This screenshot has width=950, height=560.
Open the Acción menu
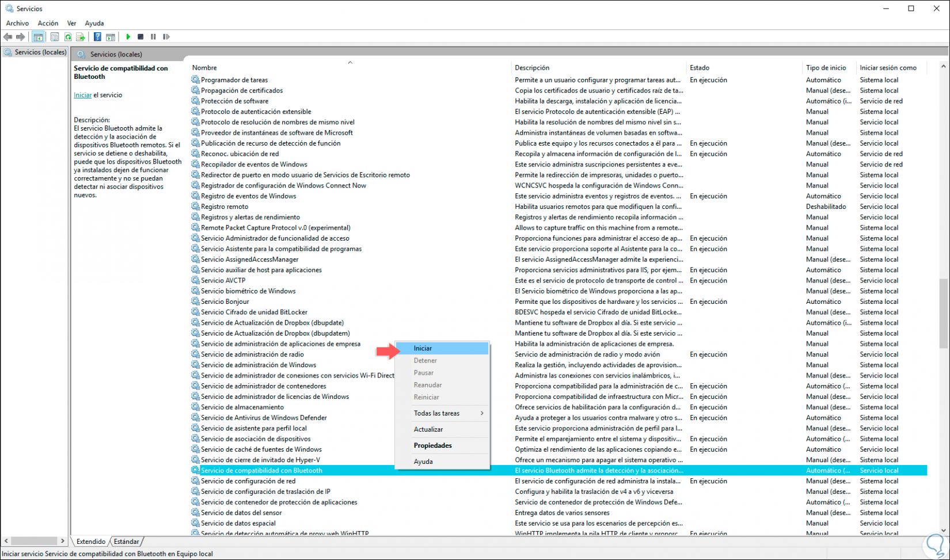(48, 24)
